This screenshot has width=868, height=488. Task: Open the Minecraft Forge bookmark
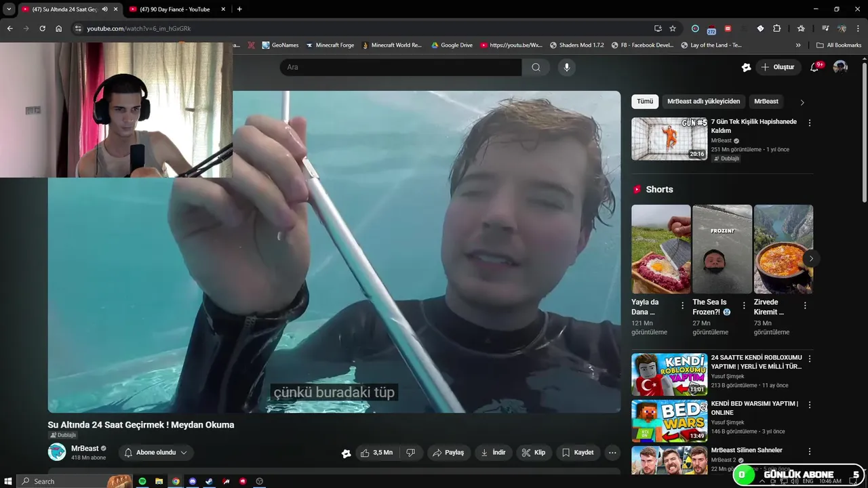330,45
